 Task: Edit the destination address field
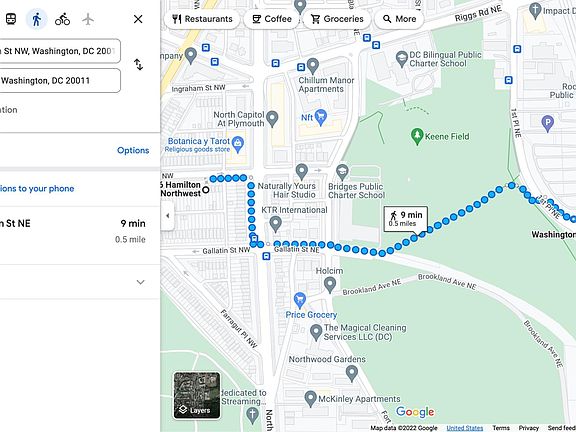[x=60, y=80]
